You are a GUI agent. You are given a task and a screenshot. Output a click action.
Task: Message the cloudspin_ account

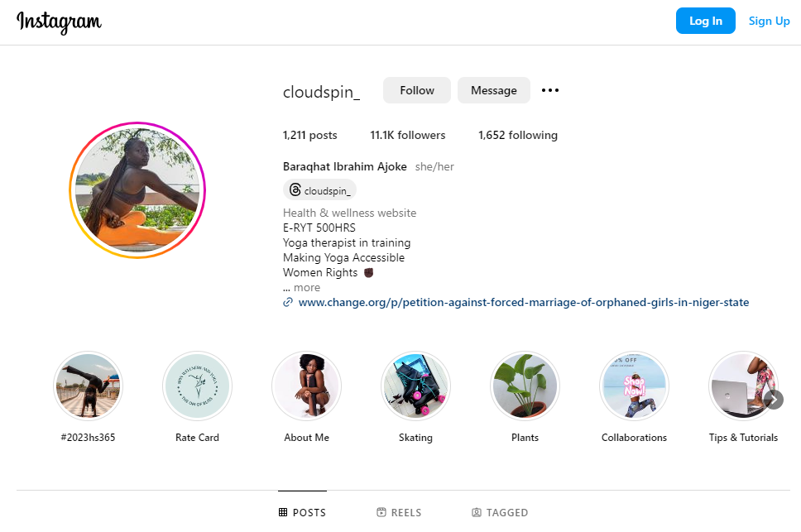coord(493,90)
